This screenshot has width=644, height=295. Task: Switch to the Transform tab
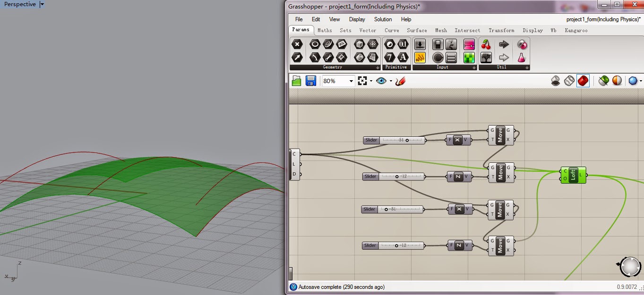(x=501, y=30)
